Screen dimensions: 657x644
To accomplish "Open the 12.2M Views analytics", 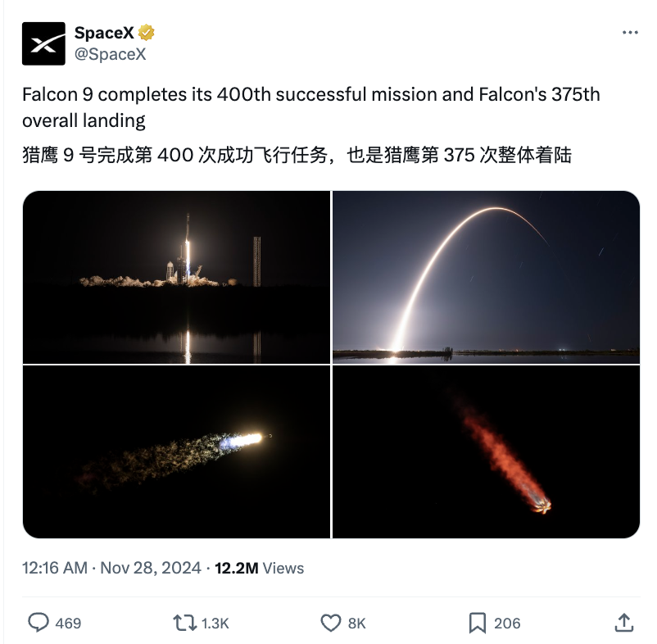I will point(260,568).
